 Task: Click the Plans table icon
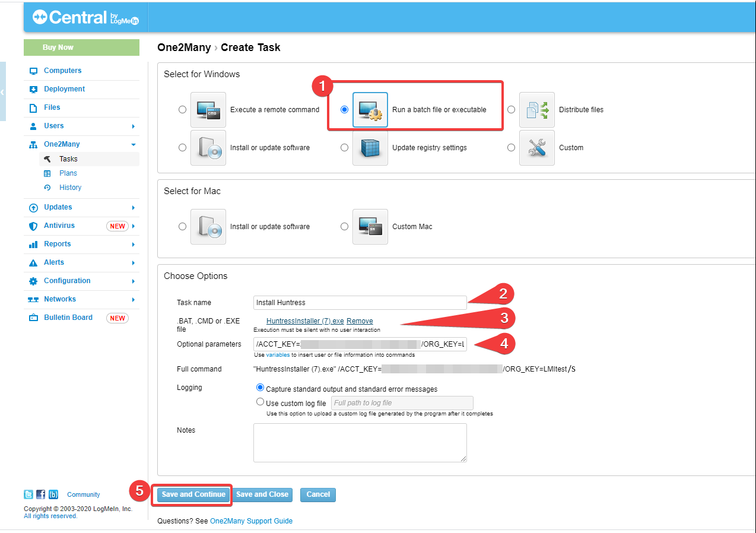tap(47, 173)
